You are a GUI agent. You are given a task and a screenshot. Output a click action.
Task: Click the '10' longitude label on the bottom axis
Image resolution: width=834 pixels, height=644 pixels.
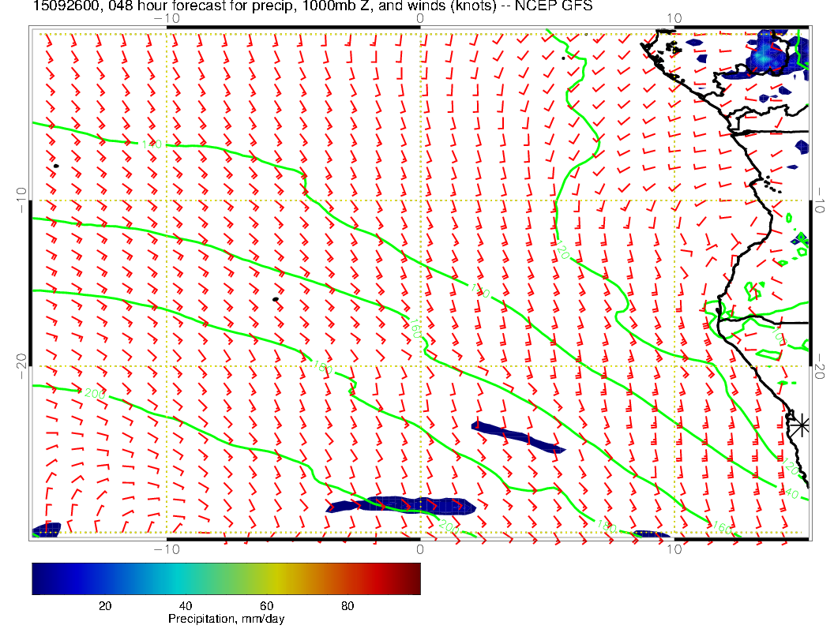tap(674, 549)
